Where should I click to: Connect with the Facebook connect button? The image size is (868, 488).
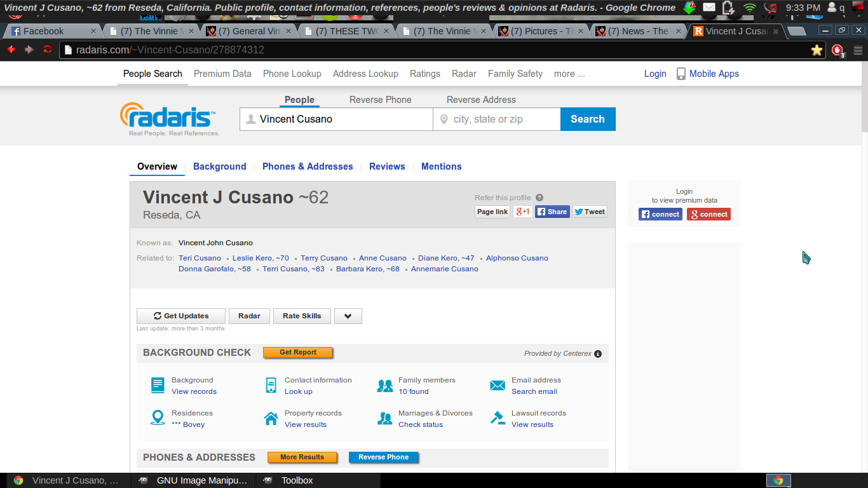click(x=660, y=214)
